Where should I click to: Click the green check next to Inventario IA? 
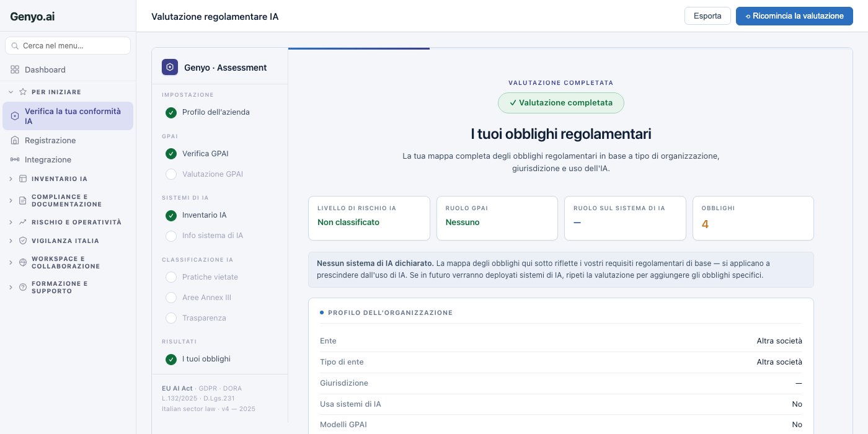pyautogui.click(x=171, y=215)
